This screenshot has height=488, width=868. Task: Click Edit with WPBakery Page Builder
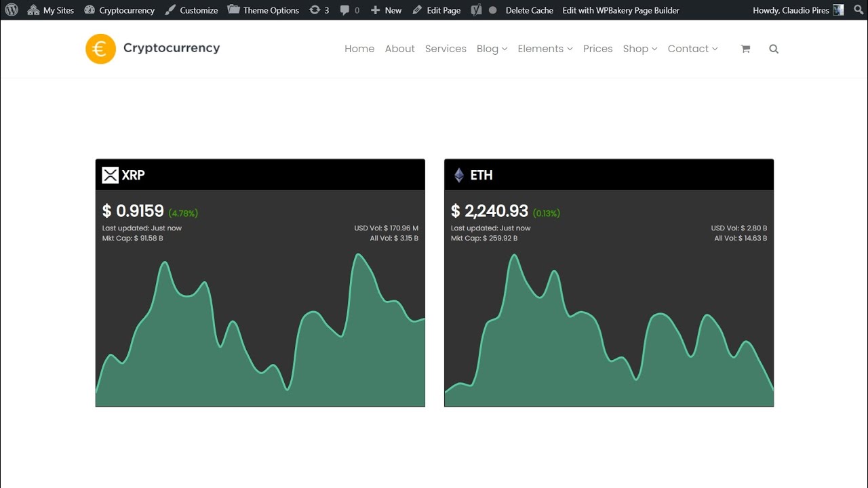620,10
